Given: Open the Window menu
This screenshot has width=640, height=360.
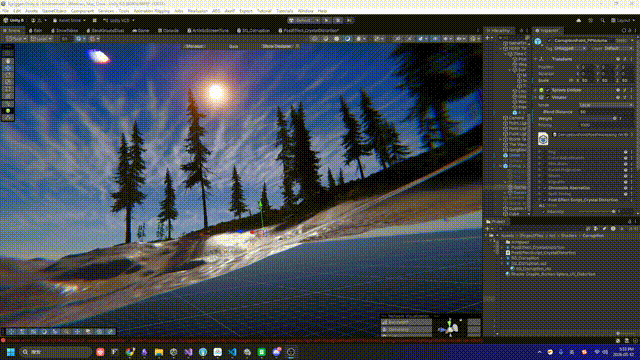Looking at the screenshot, I should pos(305,11).
